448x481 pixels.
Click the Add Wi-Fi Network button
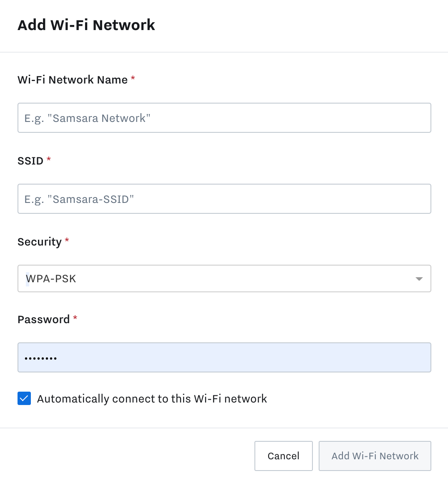click(x=374, y=456)
